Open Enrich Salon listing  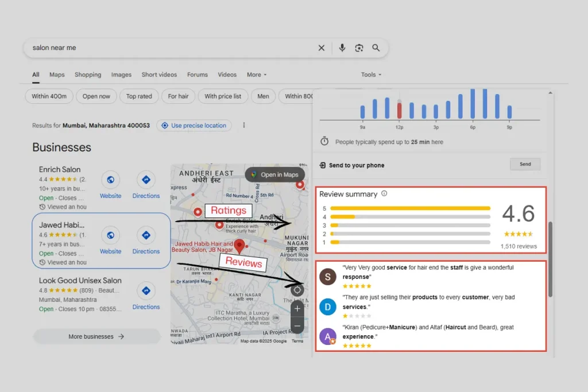click(x=60, y=169)
